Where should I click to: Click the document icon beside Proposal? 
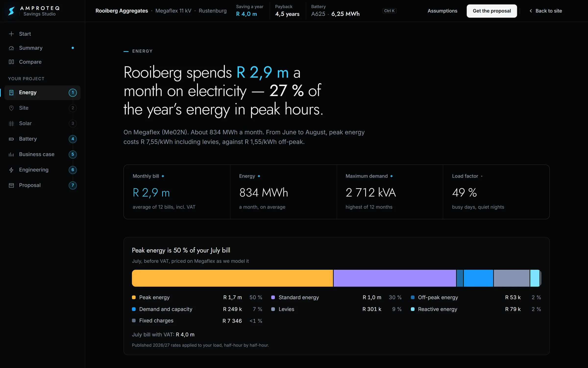(11, 185)
